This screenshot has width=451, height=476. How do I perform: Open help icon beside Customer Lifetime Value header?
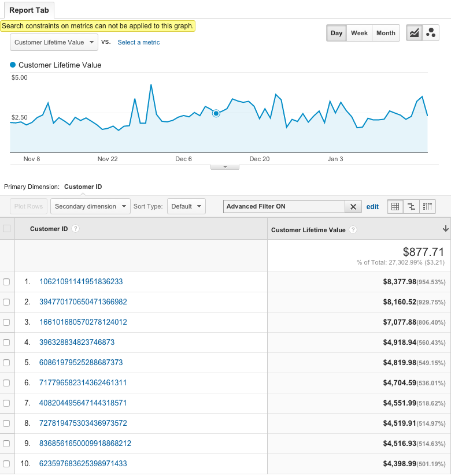point(353,230)
